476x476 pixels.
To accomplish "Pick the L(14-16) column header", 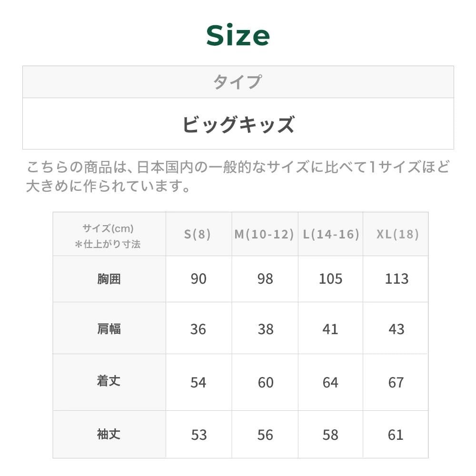I will tap(331, 234).
